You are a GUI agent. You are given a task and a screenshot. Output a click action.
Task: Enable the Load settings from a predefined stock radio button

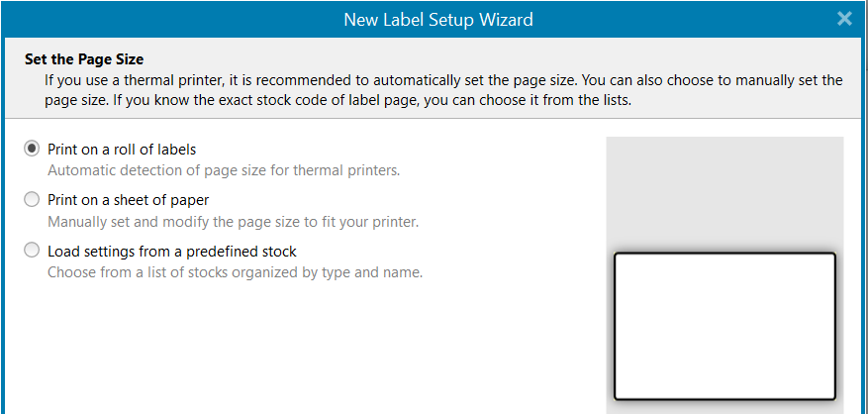(x=32, y=251)
